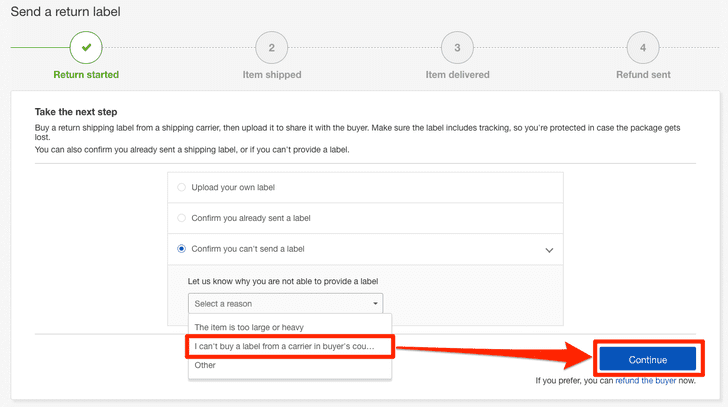Click the 'Refund sent' step label
The width and height of the screenshot is (728, 407).
(x=643, y=75)
